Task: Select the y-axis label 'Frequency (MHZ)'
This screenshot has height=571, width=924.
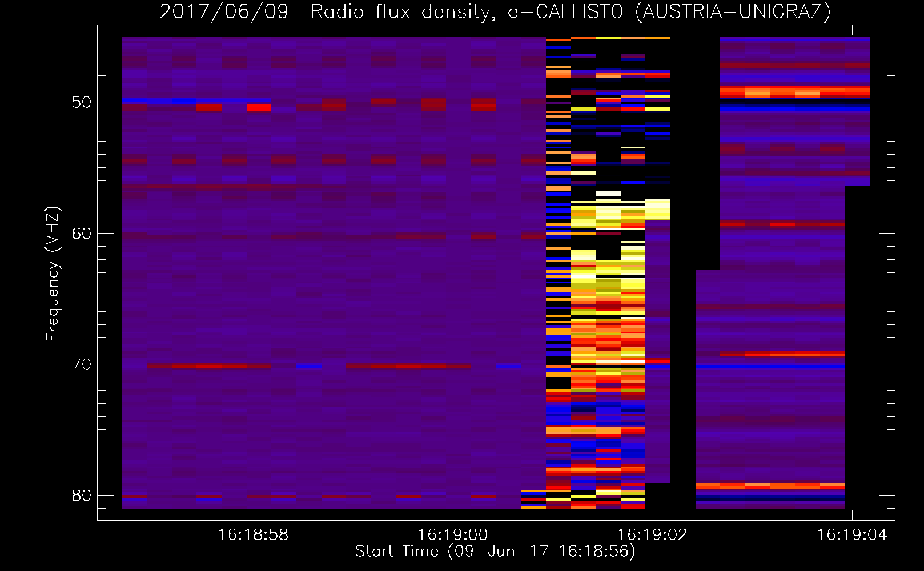Action: (53, 274)
